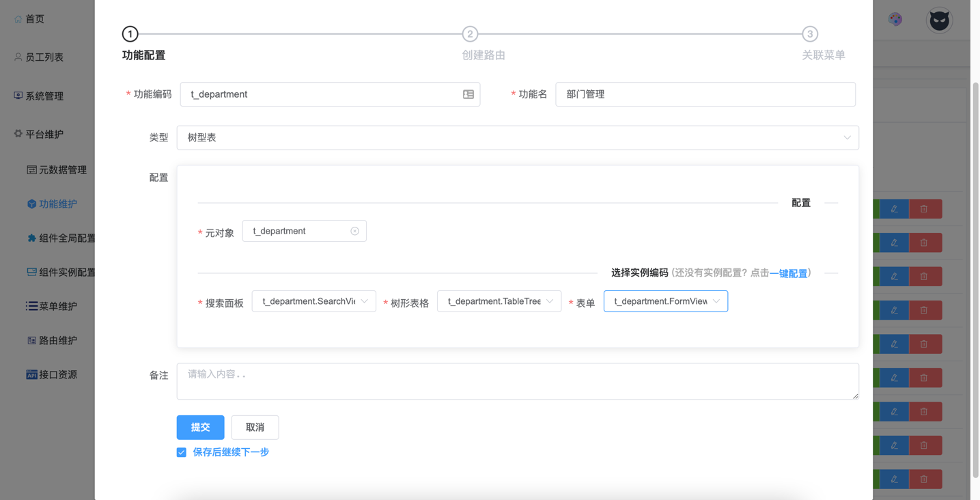Click the color theme palette icon

click(x=895, y=20)
